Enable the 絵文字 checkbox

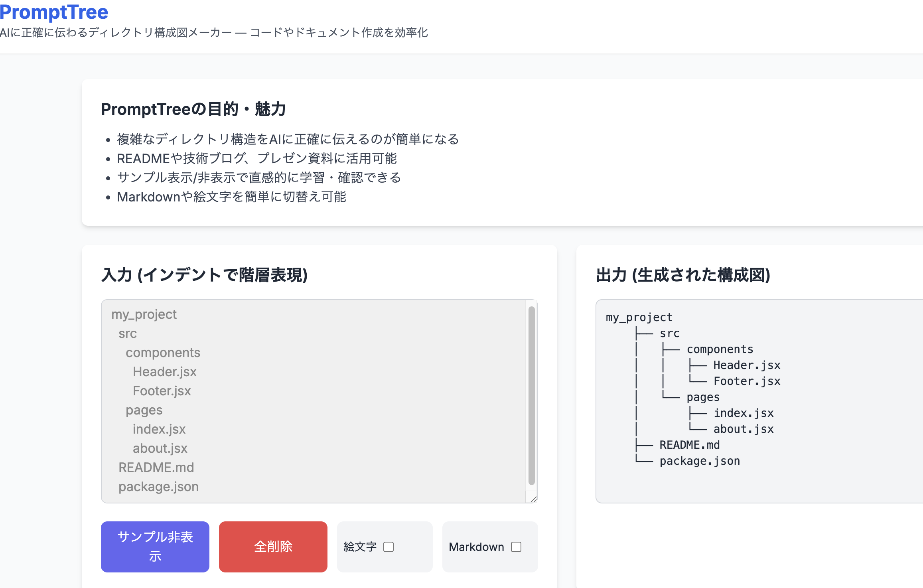coord(388,547)
